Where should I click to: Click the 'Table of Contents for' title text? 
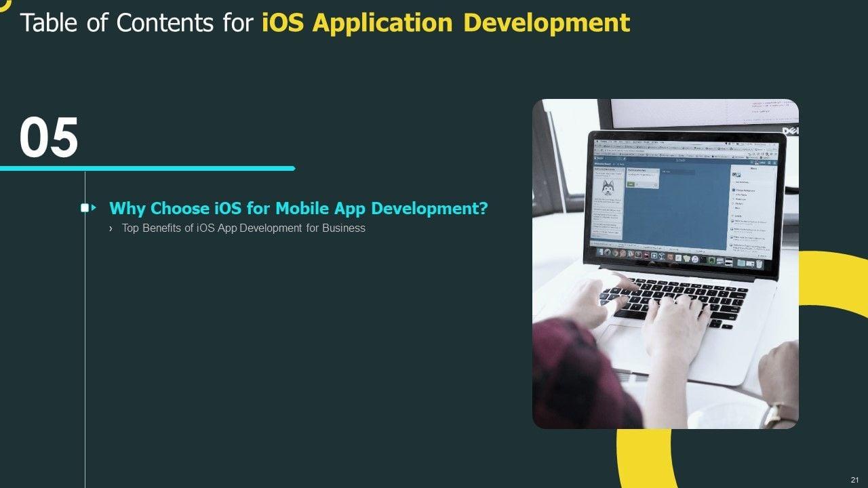click(138, 22)
